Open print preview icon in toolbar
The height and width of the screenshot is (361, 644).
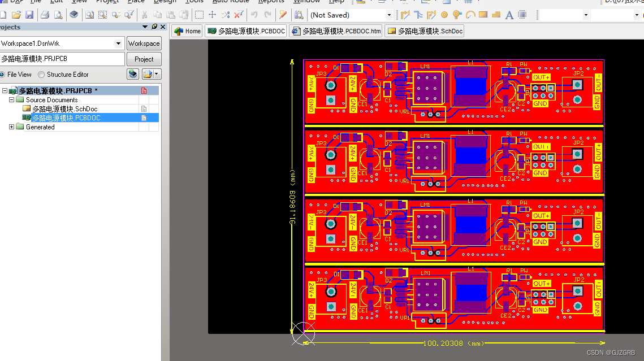tap(58, 15)
